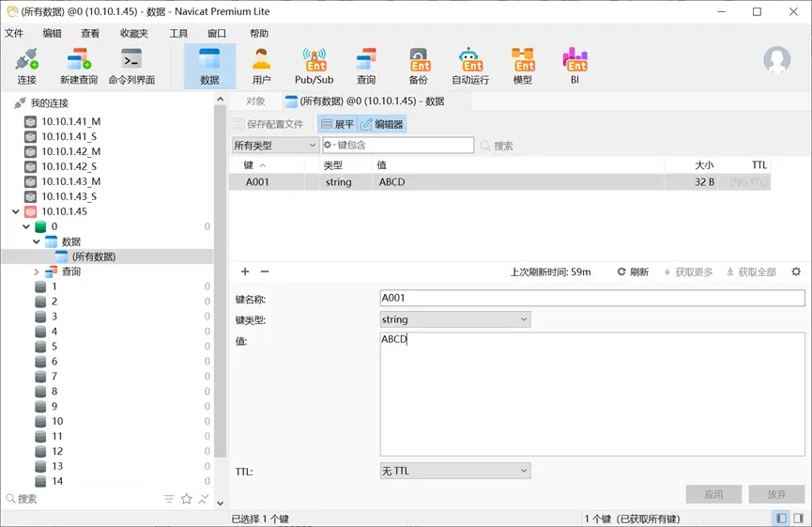Image resolution: width=812 pixels, height=527 pixels.
Task: Click the 放弃 discard button
Action: 776,494
